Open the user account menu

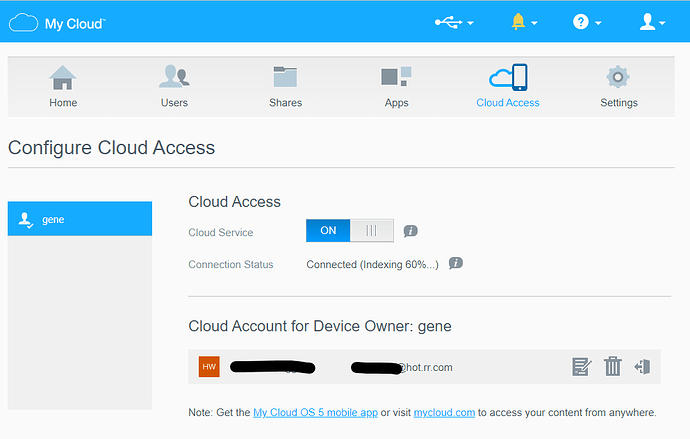pyautogui.click(x=652, y=22)
